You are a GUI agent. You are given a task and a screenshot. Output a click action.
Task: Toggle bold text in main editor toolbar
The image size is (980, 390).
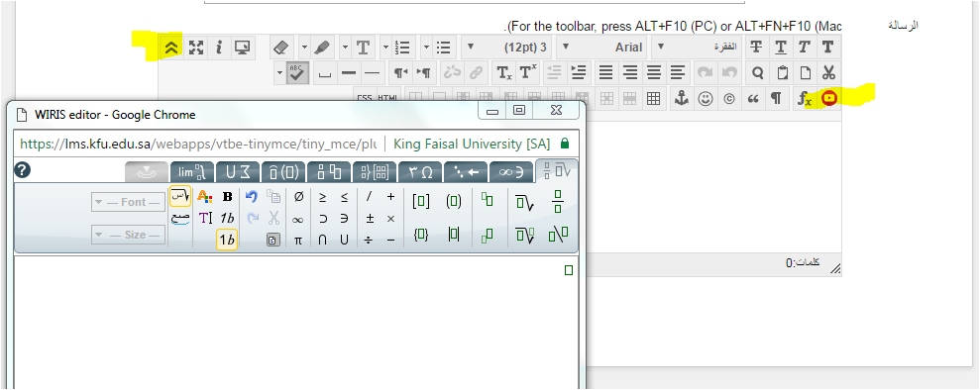coord(828,48)
